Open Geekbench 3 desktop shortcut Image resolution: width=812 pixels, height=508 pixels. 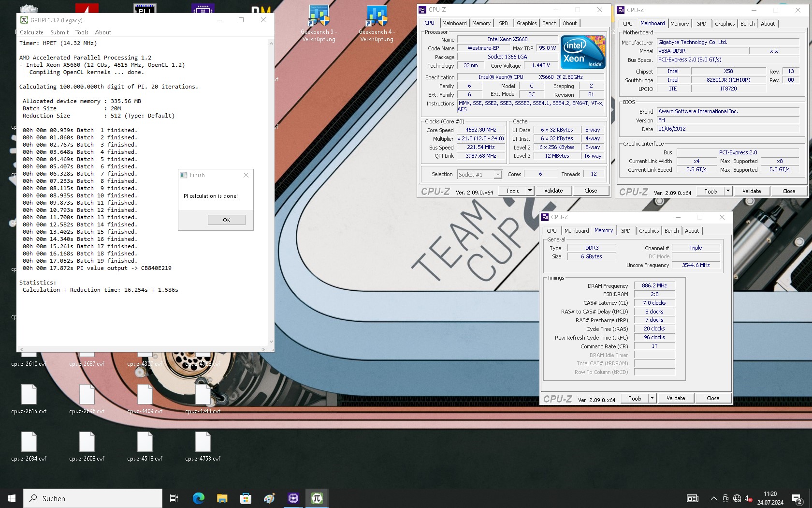tap(319, 23)
